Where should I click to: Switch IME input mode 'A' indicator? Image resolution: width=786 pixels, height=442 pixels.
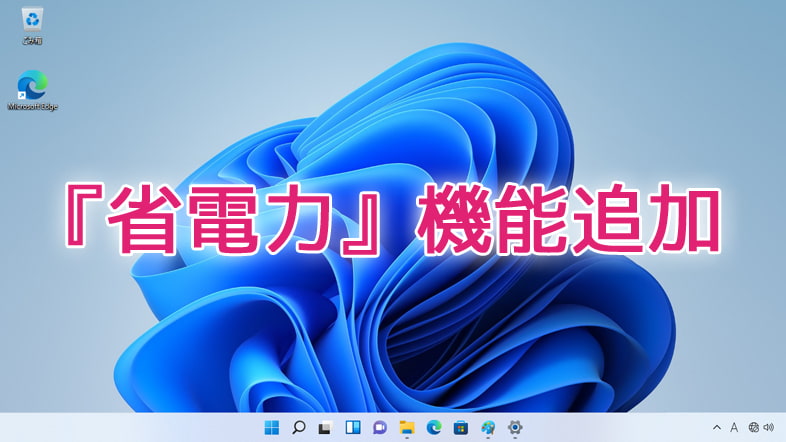tap(734, 427)
